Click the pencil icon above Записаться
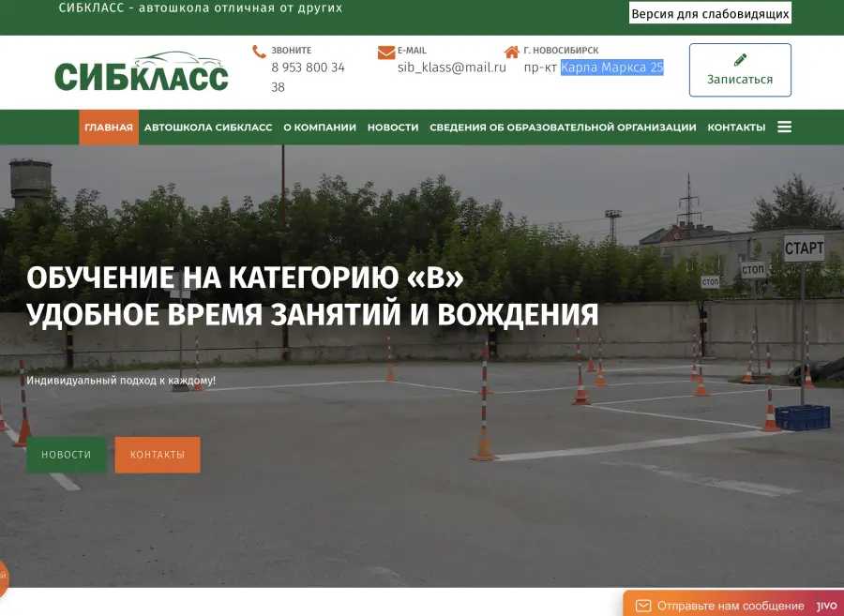Viewport: 844px width, 616px height. click(740, 60)
